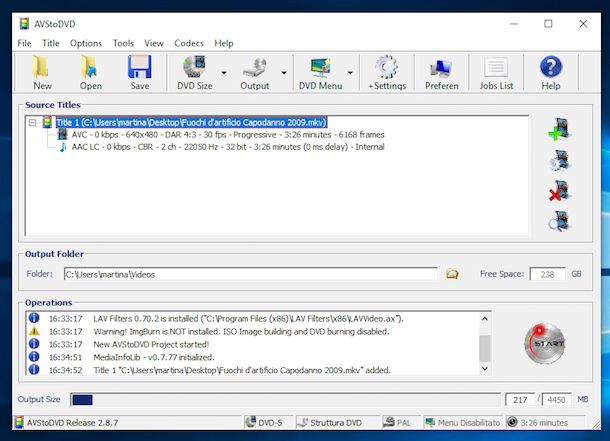Click the Free Space 238 field
The image size is (610, 441).
pyautogui.click(x=547, y=274)
